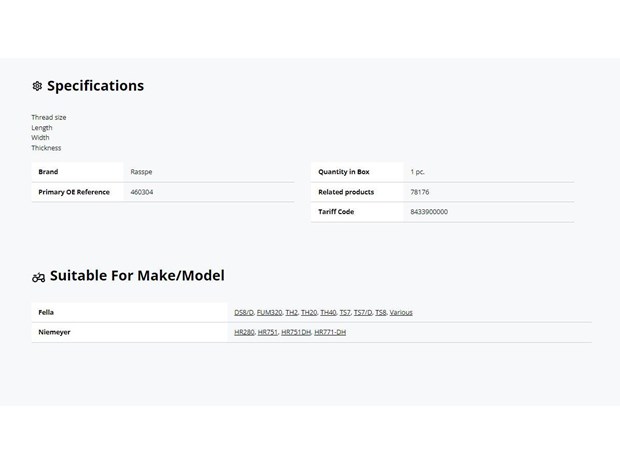Follow the TH2 model link
Viewport: 620px width, 465px height.
point(291,312)
